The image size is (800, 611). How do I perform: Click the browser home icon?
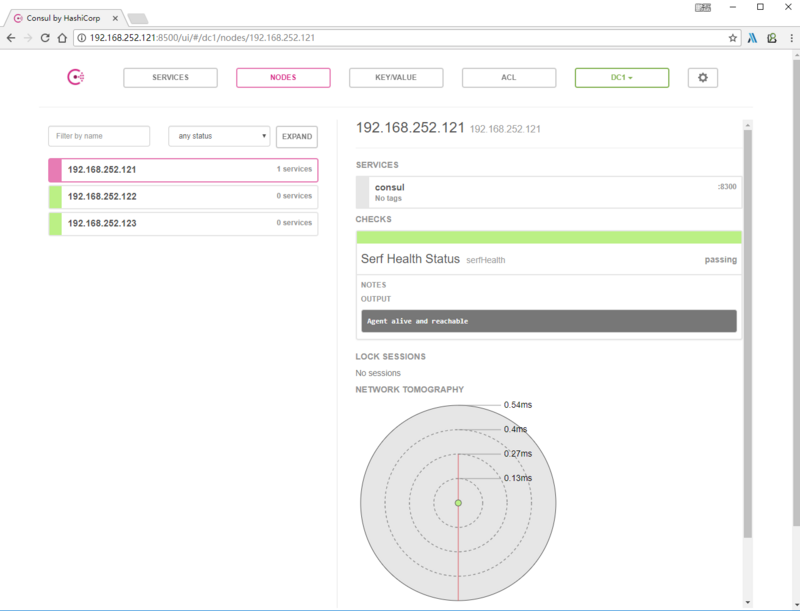(62, 37)
